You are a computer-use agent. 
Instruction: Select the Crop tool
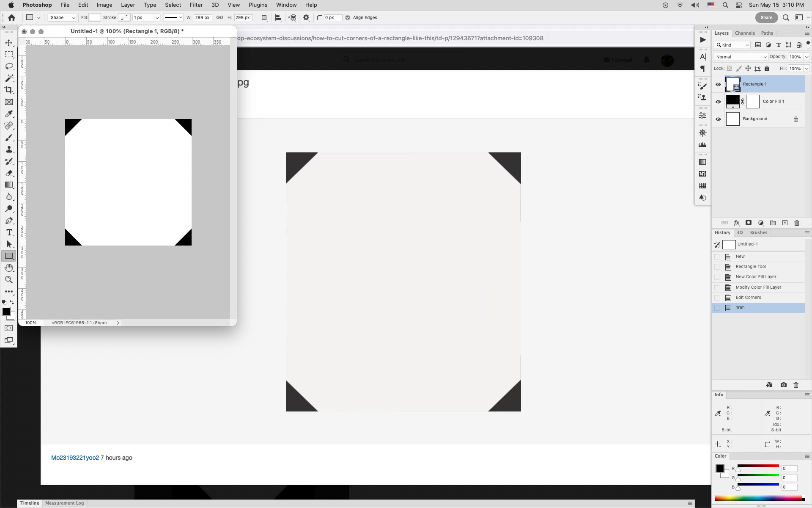coord(9,90)
